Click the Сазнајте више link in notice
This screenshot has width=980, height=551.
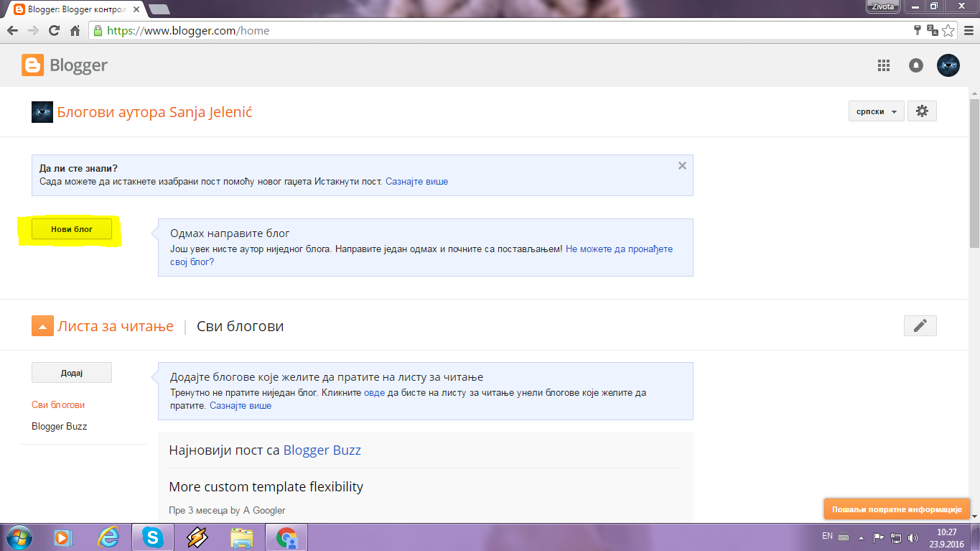click(x=416, y=182)
